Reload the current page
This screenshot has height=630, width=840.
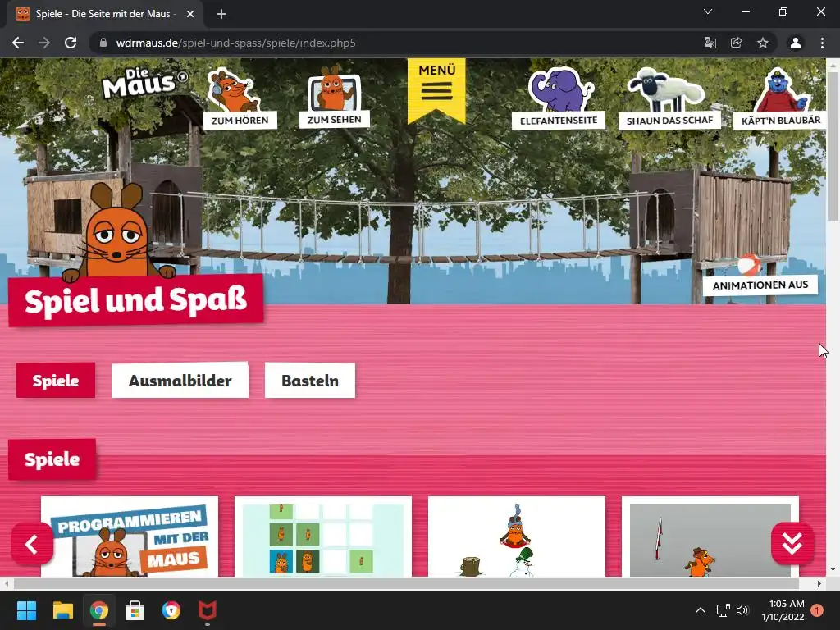coord(71,43)
